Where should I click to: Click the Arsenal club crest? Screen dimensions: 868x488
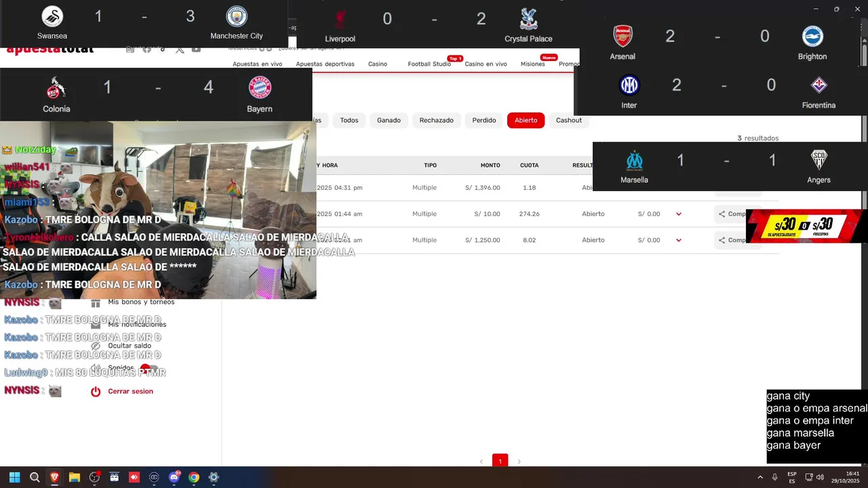pyautogui.click(x=623, y=36)
